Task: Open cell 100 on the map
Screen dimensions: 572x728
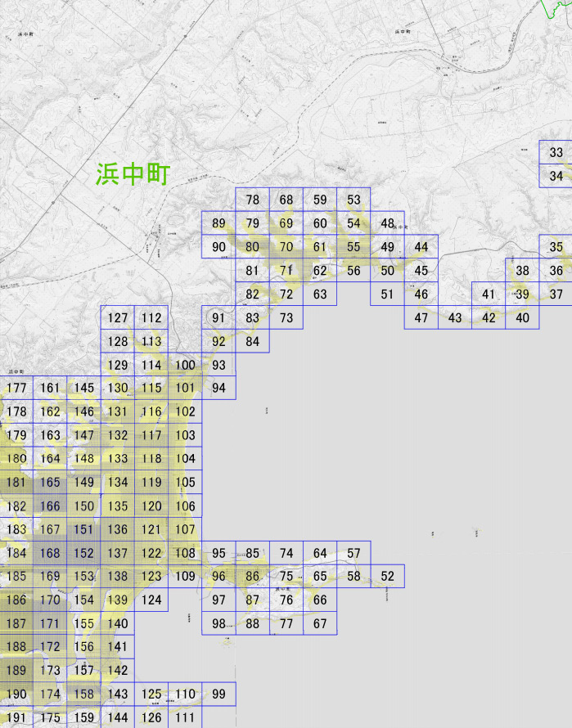Action: pyautogui.click(x=185, y=365)
